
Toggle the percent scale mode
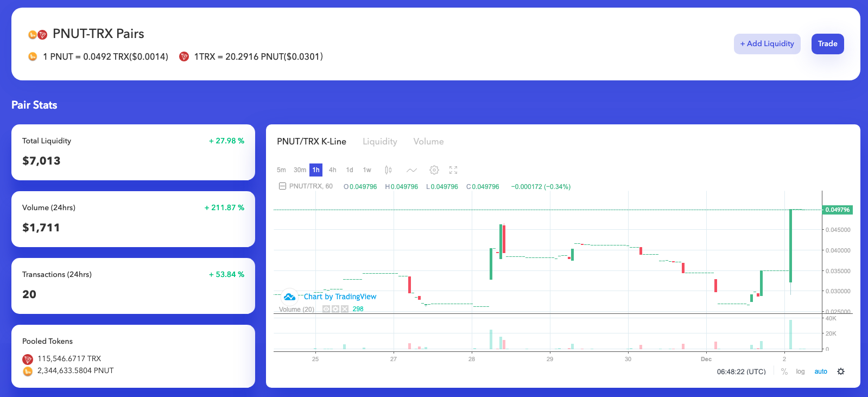(784, 371)
